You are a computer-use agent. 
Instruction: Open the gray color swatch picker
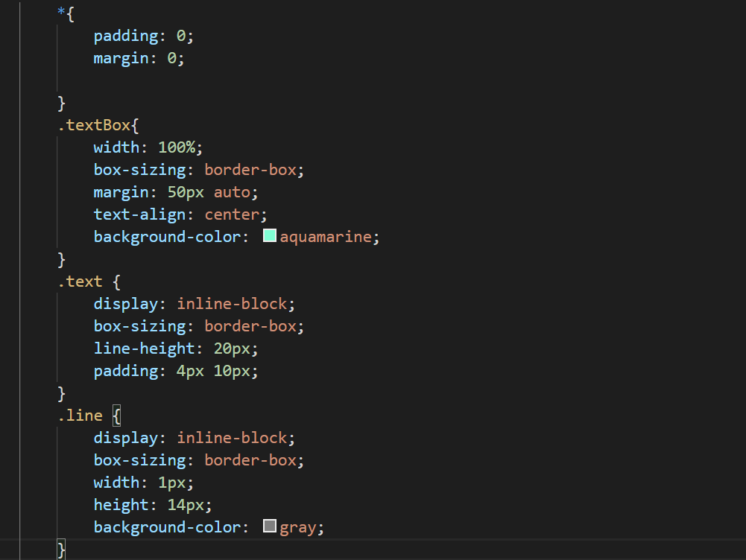click(270, 526)
